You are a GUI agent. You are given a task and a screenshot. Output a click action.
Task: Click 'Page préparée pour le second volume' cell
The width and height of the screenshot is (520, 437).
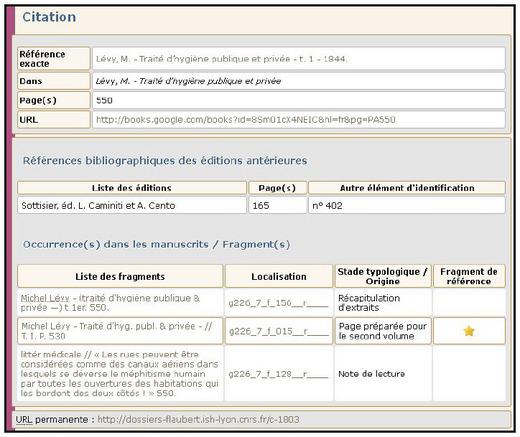[x=383, y=331]
